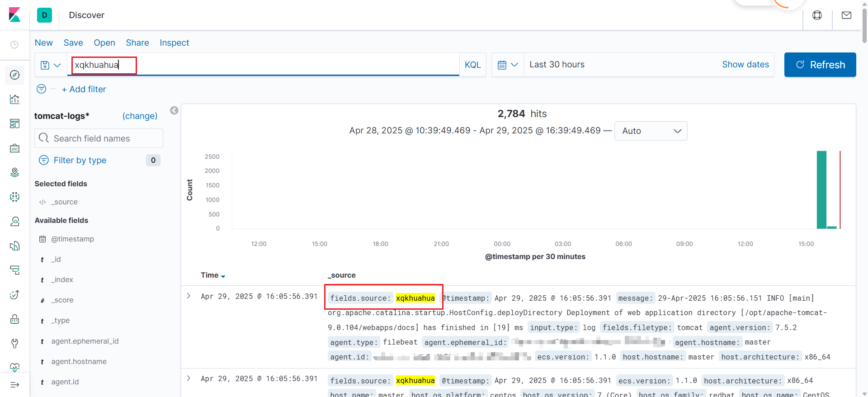Open Dev Tools wrench icon

[14, 343]
